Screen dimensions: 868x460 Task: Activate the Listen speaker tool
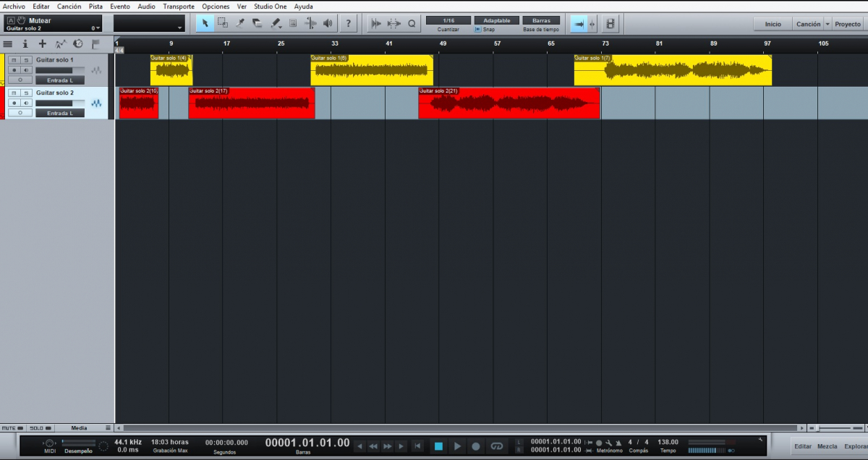328,23
